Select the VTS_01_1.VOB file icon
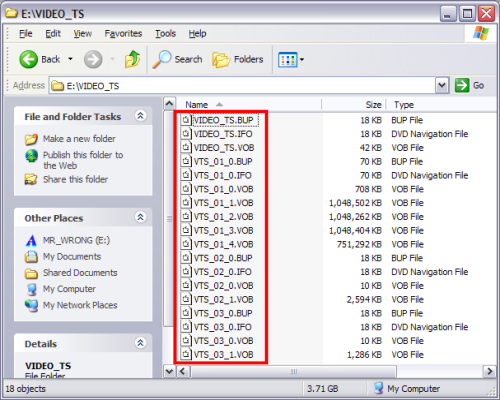 coord(186,203)
